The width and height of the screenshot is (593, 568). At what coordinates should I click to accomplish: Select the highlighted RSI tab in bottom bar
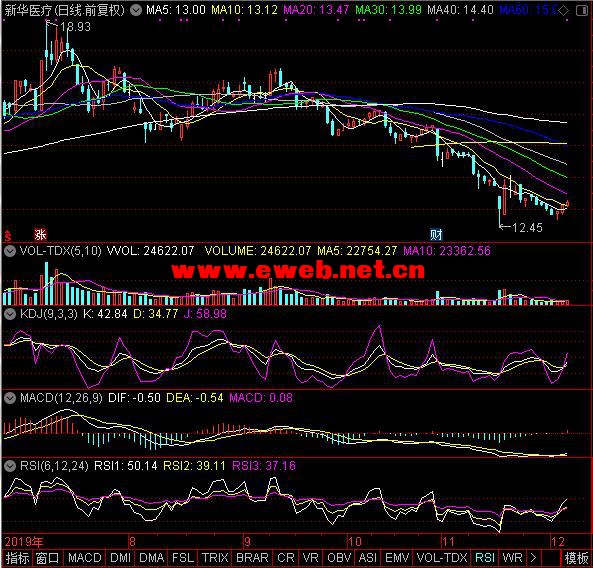(485, 558)
